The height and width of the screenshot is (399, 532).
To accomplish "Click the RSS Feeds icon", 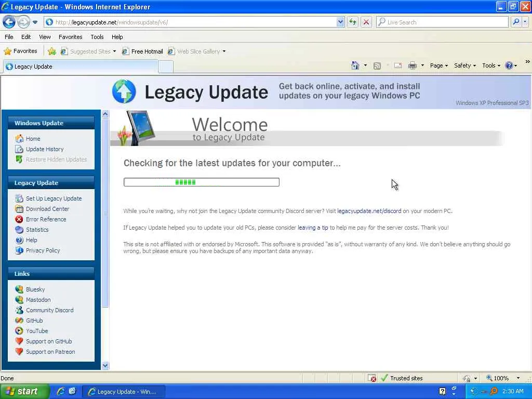I will 377,65.
